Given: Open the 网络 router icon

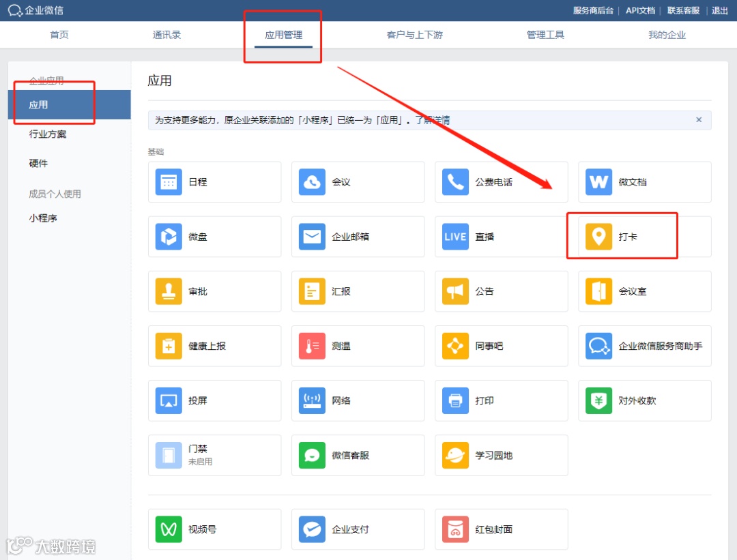Looking at the screenshot, I should pos(312,401).
